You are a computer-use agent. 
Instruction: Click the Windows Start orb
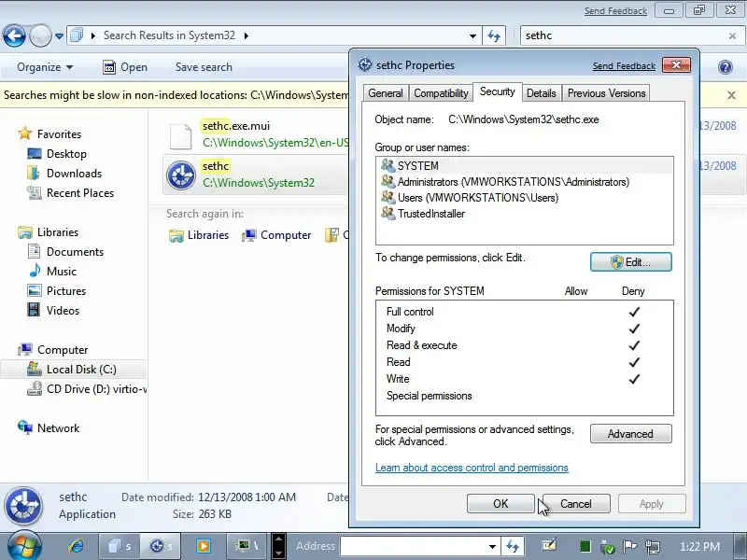tap(24, 546)
